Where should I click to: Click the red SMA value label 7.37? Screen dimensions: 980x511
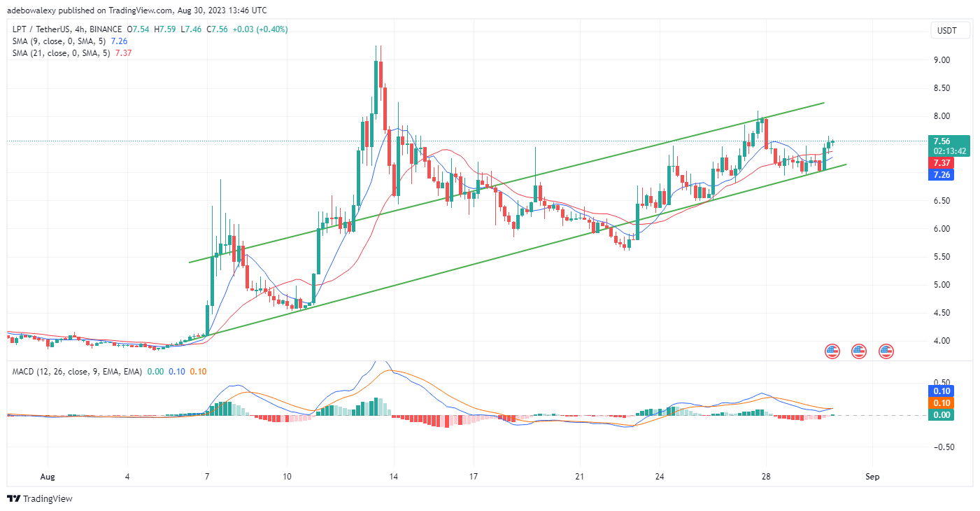941,162
